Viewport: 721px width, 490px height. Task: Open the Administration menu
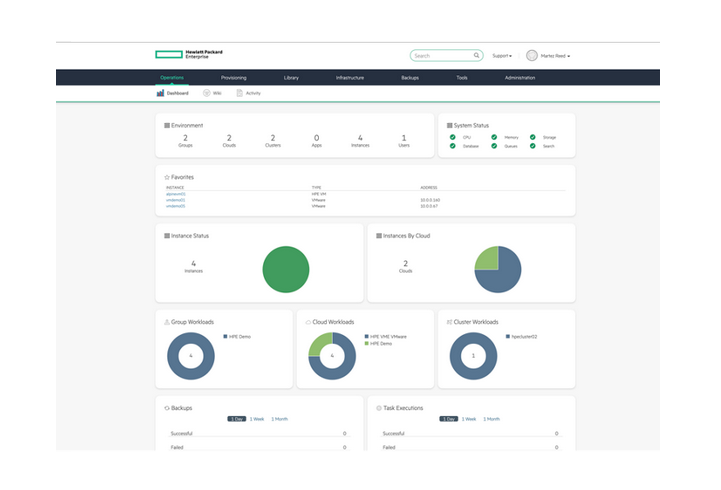click(520, 78)
